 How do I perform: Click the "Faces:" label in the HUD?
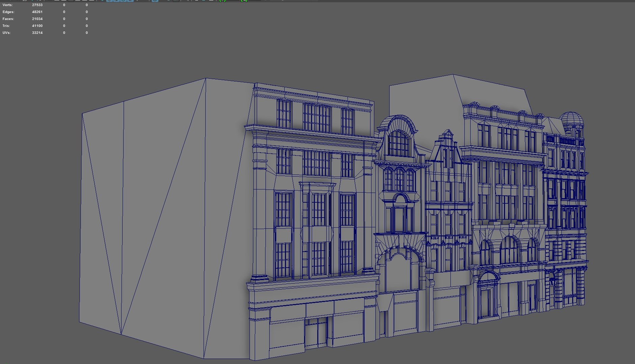pyautogui.click(x=8, y=19)
